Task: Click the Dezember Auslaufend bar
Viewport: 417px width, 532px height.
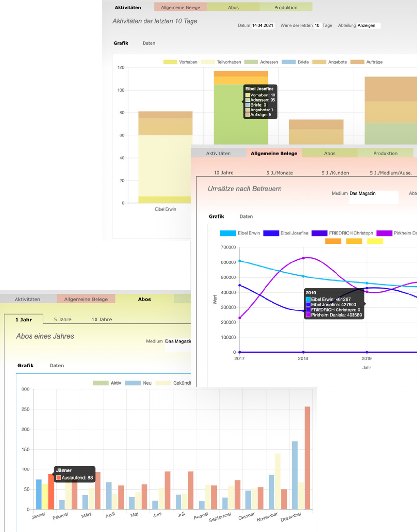Action: pyautogui.click(x=307, y=458)
